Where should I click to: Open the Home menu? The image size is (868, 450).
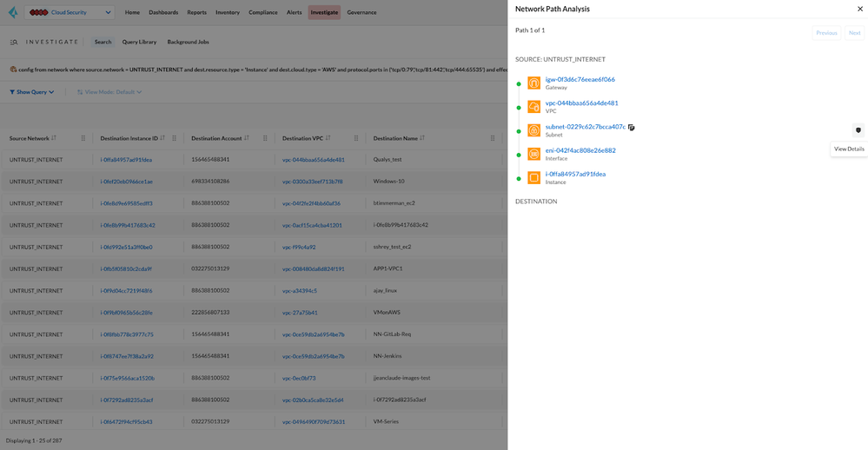pos(132,12)
